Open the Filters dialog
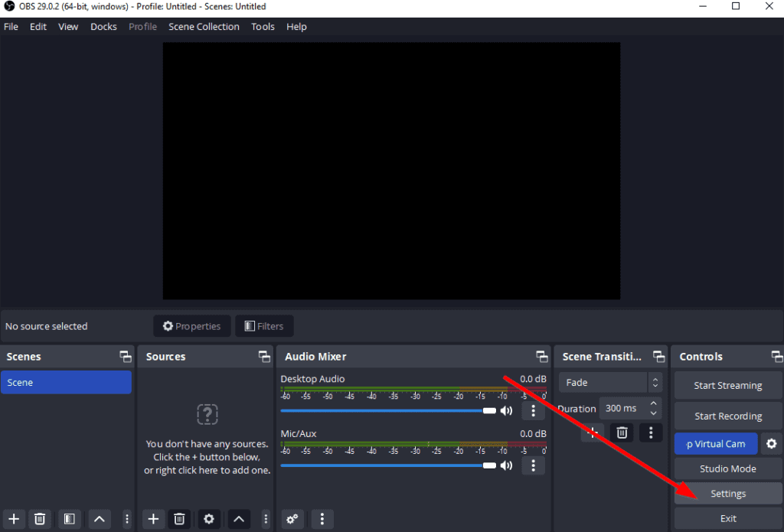 pyautogui.click(x=263, y=325)
